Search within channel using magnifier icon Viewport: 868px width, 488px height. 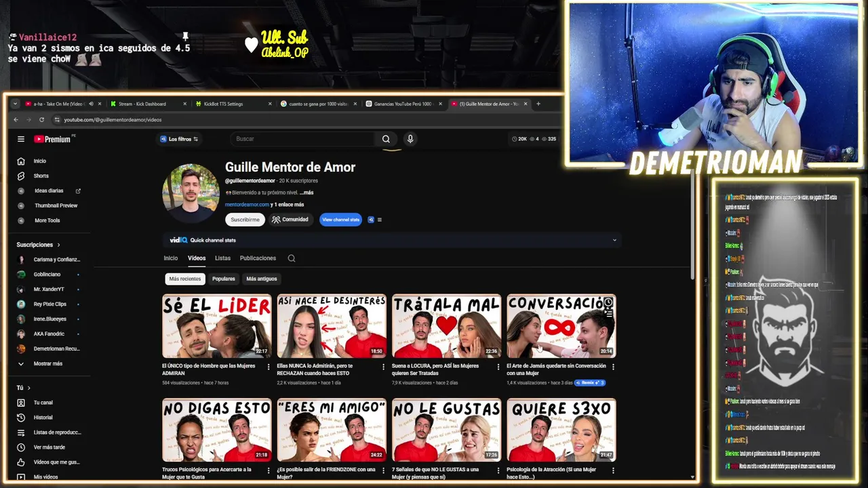tap(291, 258)
